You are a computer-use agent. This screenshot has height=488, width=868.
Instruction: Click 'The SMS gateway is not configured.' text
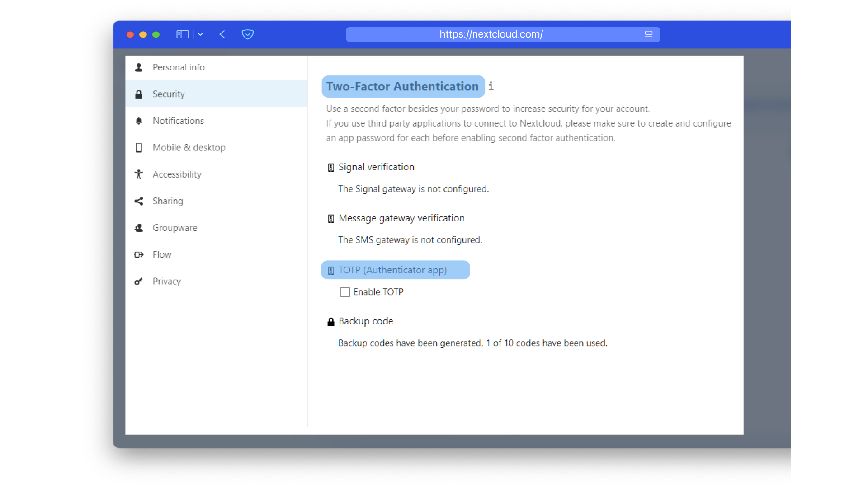[410, 240]
